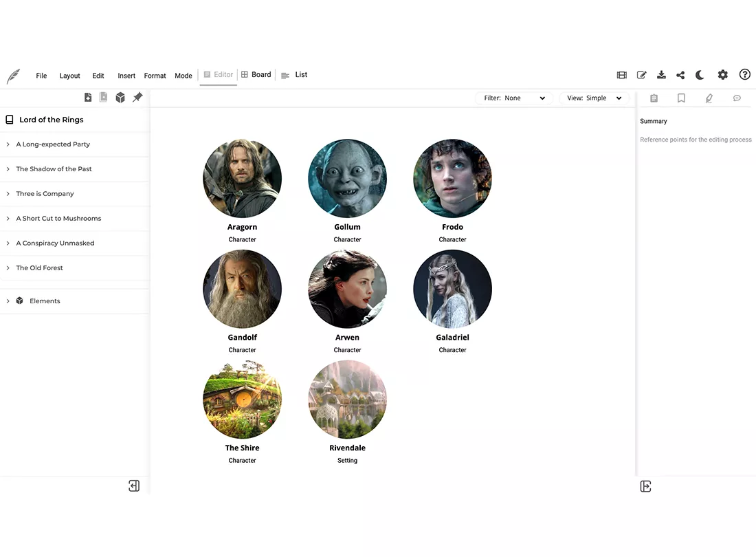Expand the A Long-expected Party chapter
The height and width of the screenshot is (557, 756).
8,144
